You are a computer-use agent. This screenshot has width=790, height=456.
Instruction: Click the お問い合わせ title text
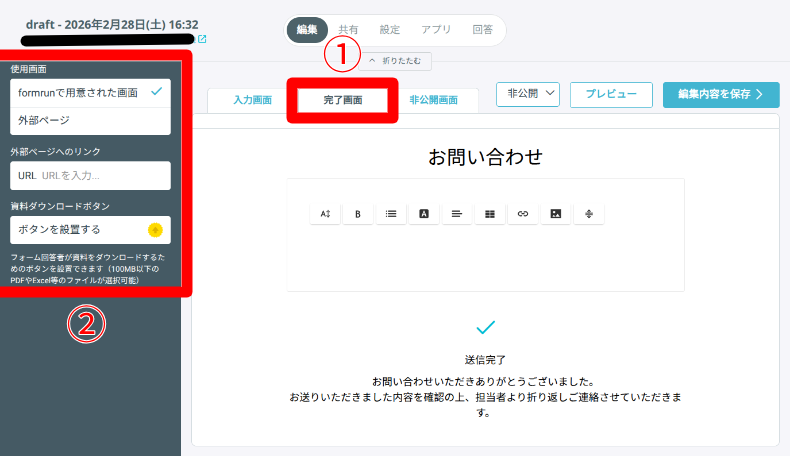(x=485, y=157)
